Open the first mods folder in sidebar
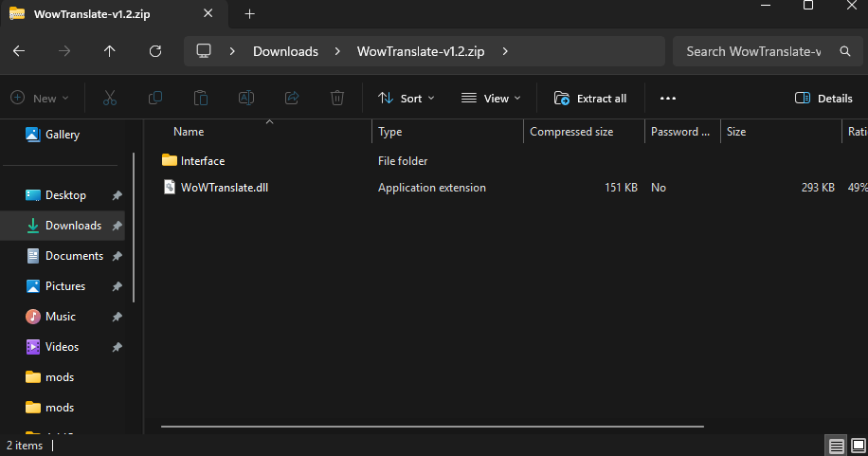The height and width of the screenshot is (456, 868). pos(62,377)
